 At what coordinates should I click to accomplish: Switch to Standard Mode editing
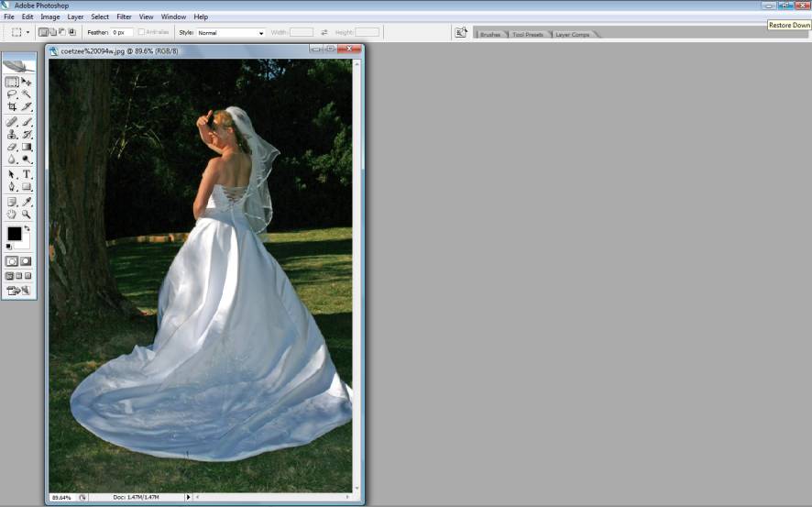12,261
